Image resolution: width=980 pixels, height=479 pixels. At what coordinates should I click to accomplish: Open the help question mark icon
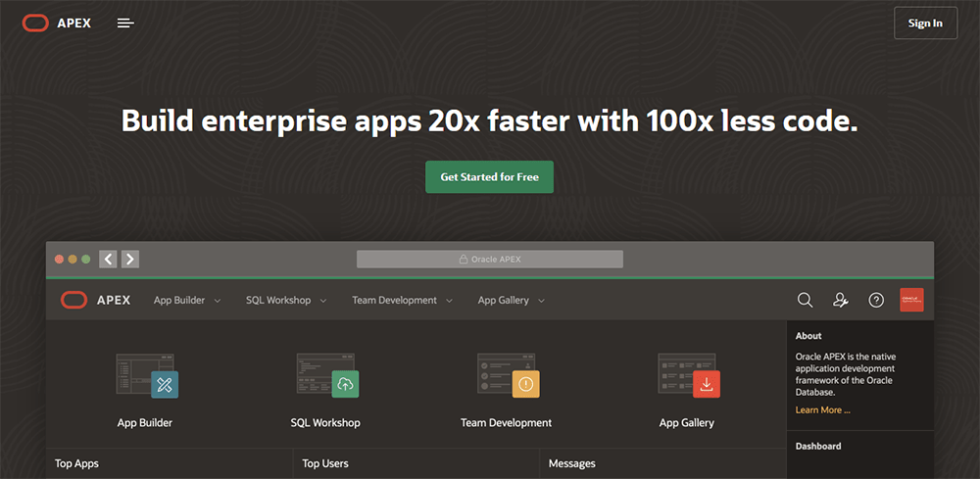(876, 301)
